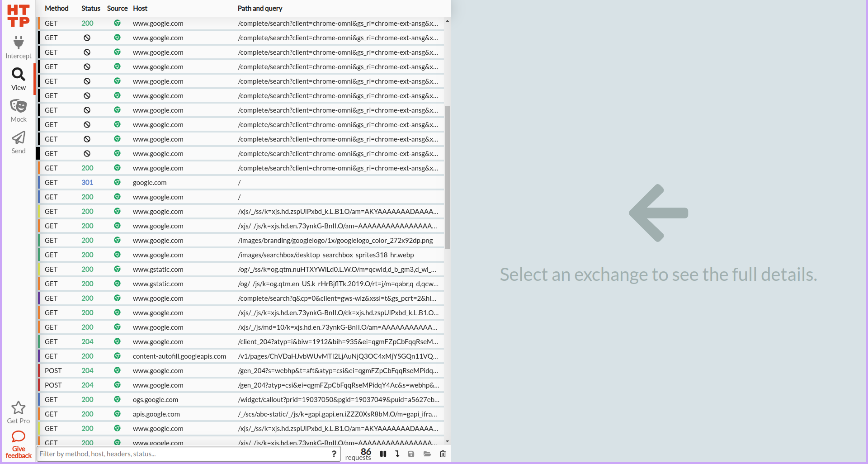This screenshot has width=868, height=464.
Task: Sort by the Method column header
Action: (x=57, y=8)
